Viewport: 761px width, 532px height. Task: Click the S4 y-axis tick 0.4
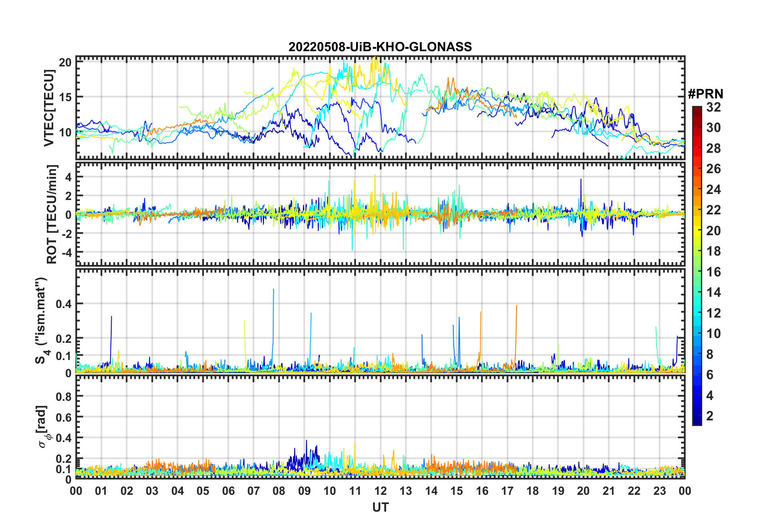point(64,304)
